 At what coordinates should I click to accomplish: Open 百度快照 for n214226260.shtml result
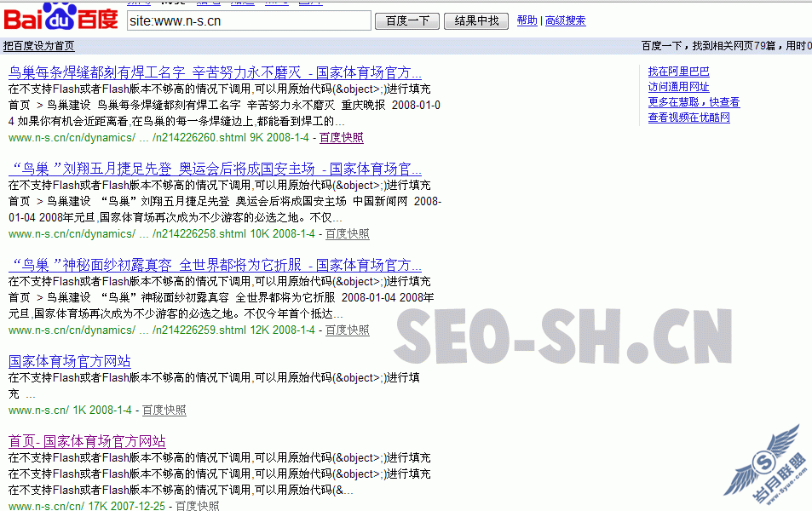(x=342, y=138)
